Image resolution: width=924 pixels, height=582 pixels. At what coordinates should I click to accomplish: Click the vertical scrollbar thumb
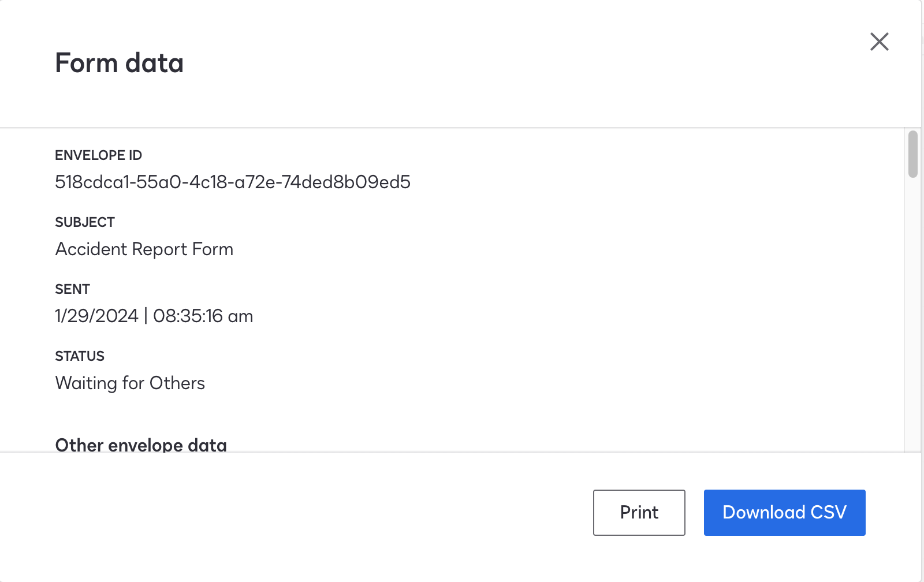click(x=912, y=154)
